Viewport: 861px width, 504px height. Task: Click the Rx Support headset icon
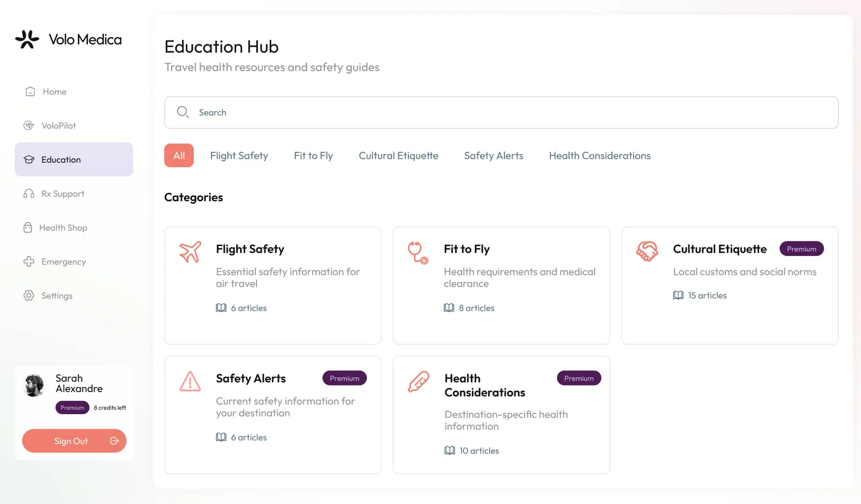click(29, 194)
